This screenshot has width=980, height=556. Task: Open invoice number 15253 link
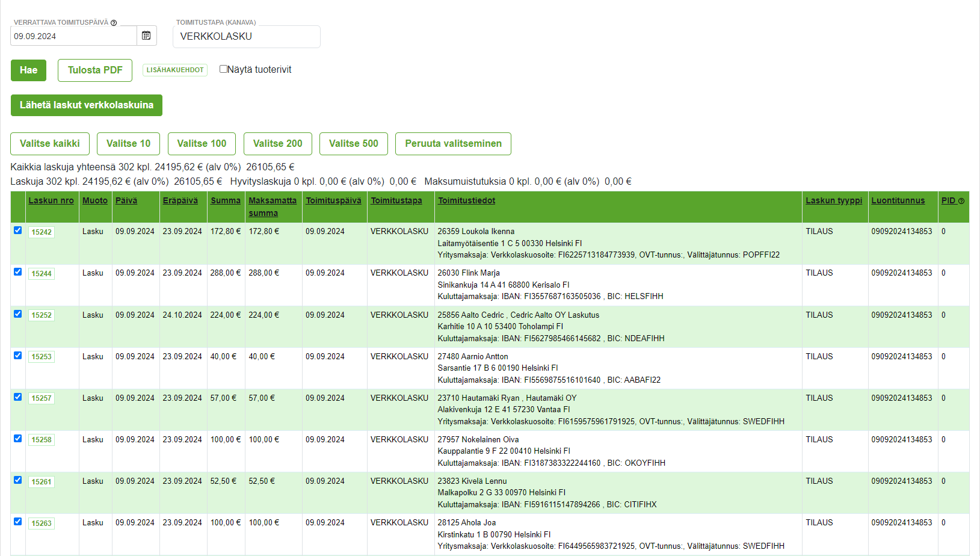coord(42,357)
